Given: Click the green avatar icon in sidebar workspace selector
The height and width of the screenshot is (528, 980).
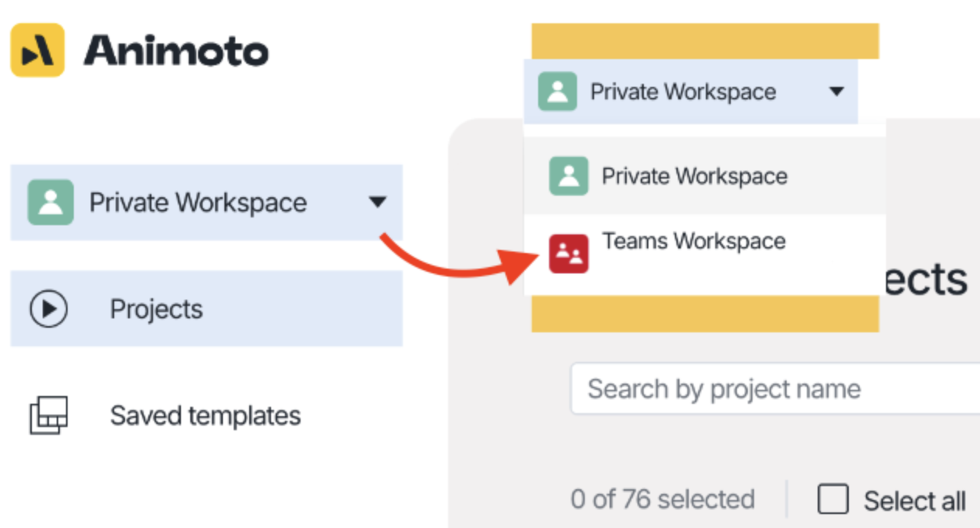Looking at the screenshot, I should pos(50,203).
